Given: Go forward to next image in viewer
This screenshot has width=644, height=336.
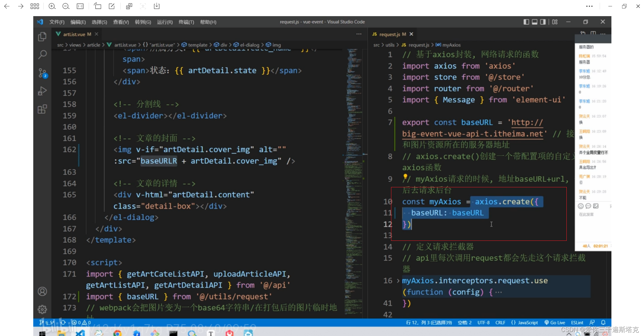Looking at the screenshot, I should pyautogui.click(x=20, y=6).
